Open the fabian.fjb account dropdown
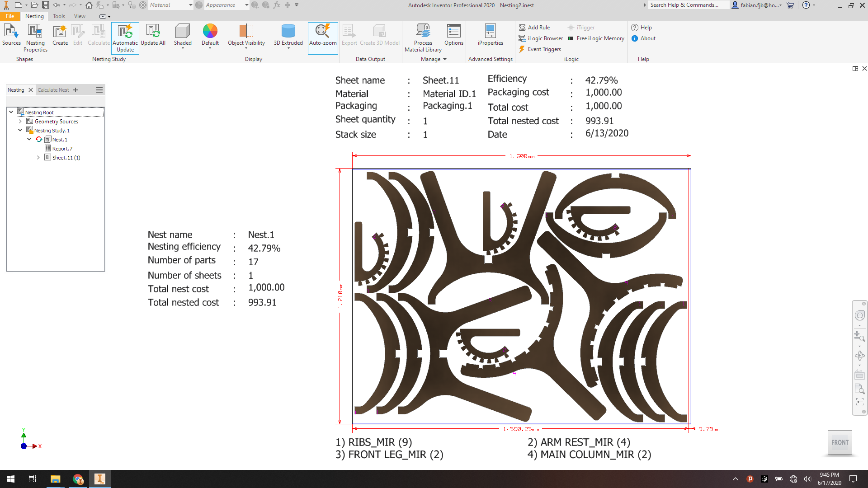 point(757,5)
